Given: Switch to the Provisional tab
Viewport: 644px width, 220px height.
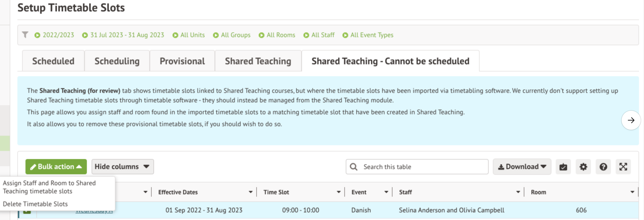Looking at the screenshot, I should 182,61.
